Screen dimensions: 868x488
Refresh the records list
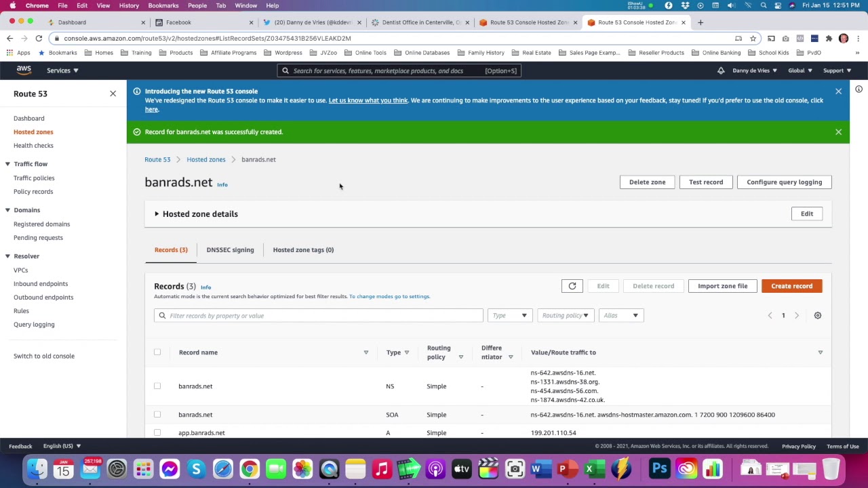(x=572, y=286)
